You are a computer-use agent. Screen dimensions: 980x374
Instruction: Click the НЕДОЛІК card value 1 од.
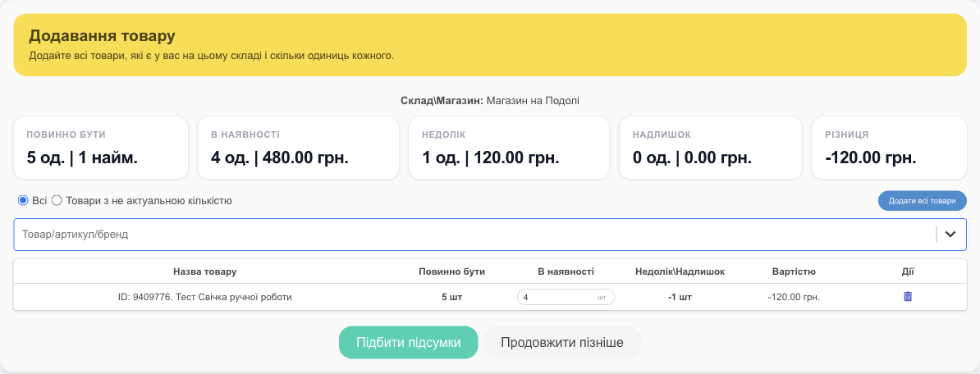point(490,157)
